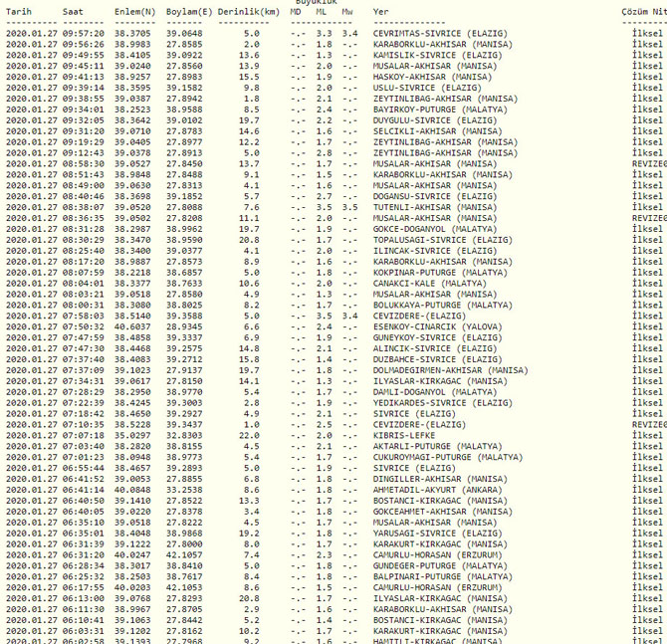
Task: Select location KAMISLIK-SIVRICE (ELAZIG)
Action: tap(438, 56)
